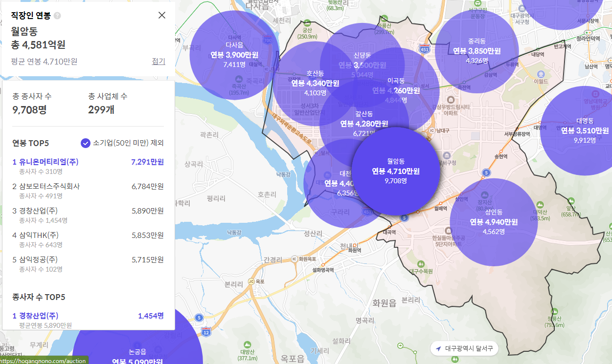This screenshot has width=612, height=364.
Task: Open company 유니온머티리얼(주) in the salary list
Action: click(88, 166)
